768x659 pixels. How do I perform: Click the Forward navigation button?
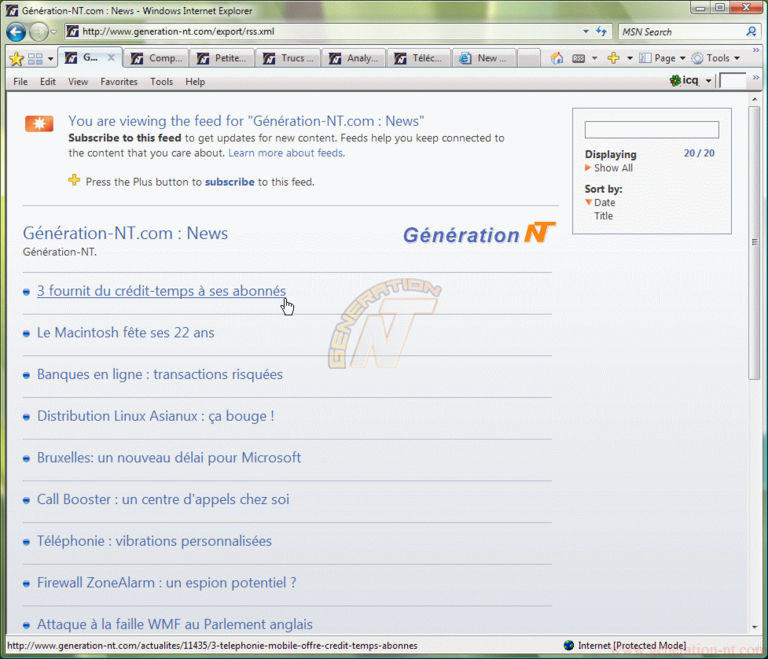pyautogui.click(x=38, y=32)
